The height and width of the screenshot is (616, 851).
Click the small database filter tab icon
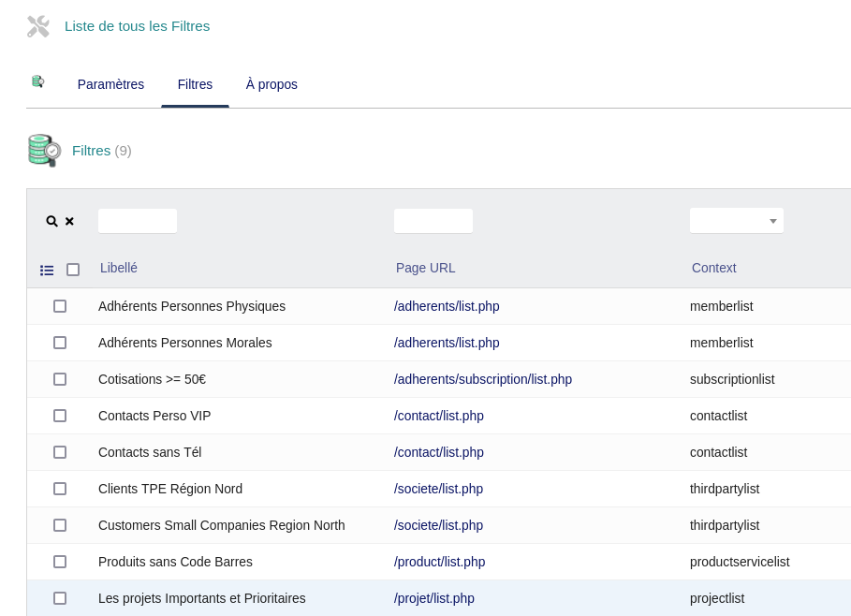pos(38,82)
